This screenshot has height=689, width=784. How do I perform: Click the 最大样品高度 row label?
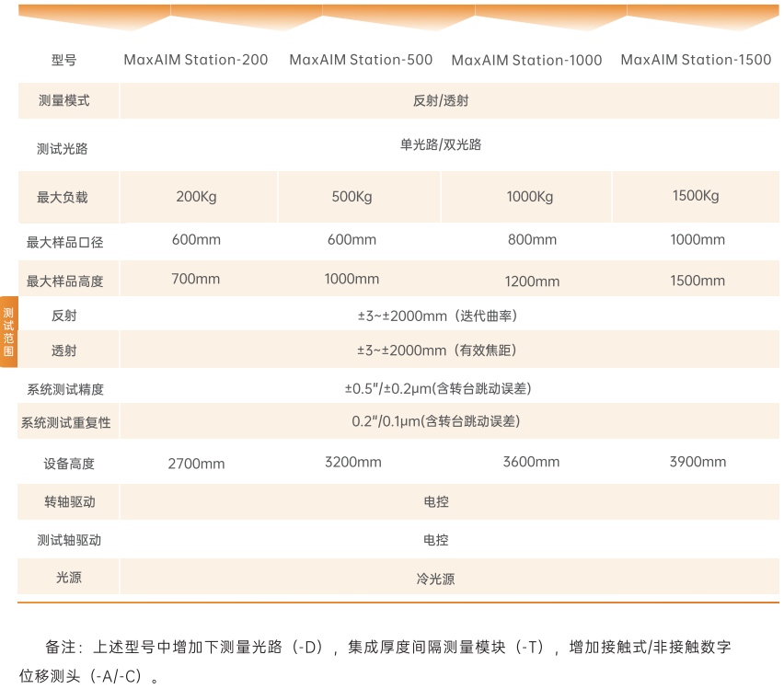click(65, 281)
